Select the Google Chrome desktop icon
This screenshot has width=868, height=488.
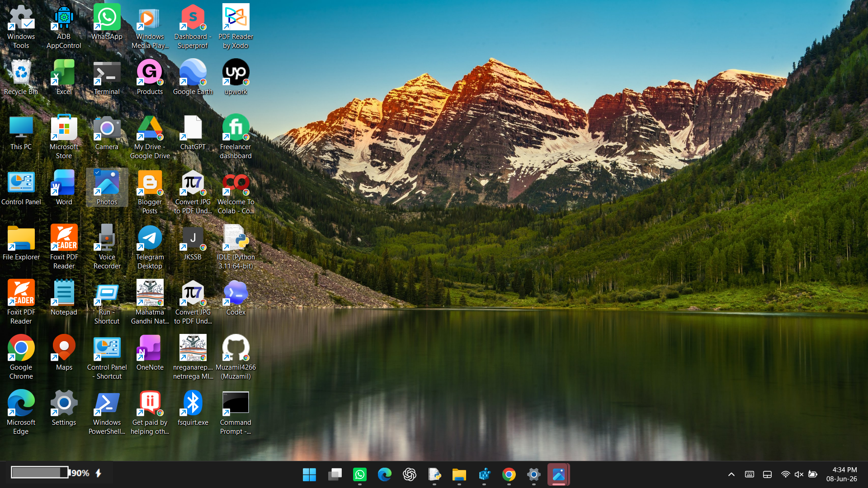tap(21, 358)
